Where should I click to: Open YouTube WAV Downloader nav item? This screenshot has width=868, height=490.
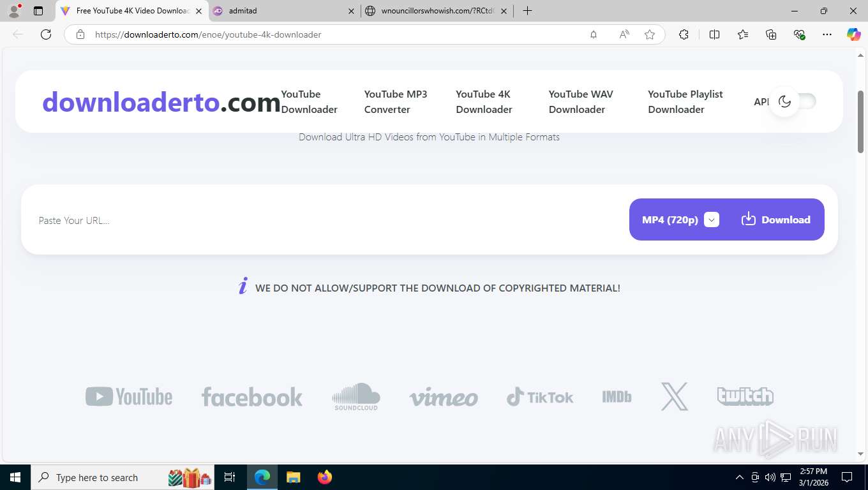[581, 101]
